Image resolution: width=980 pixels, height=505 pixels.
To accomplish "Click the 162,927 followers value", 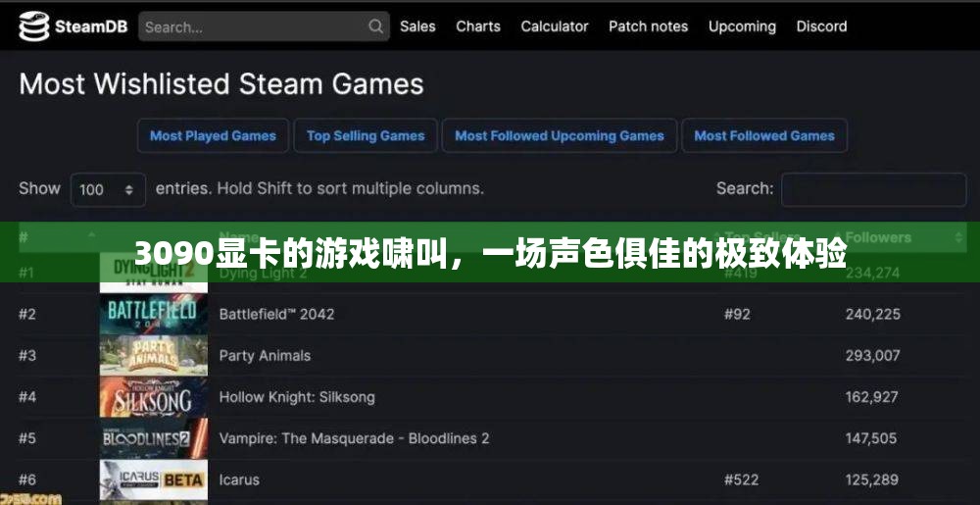I will (872, 397).
